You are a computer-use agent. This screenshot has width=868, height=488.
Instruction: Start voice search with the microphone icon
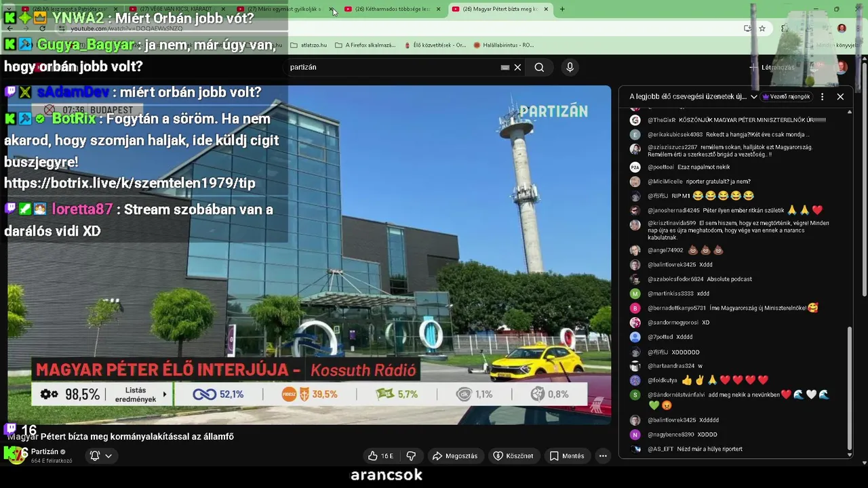(570, 67)
